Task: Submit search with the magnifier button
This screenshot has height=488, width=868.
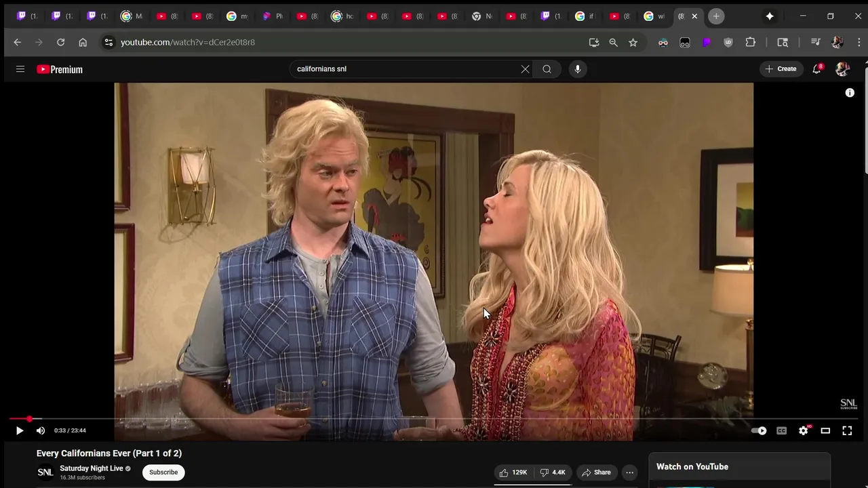Action: 547,69
